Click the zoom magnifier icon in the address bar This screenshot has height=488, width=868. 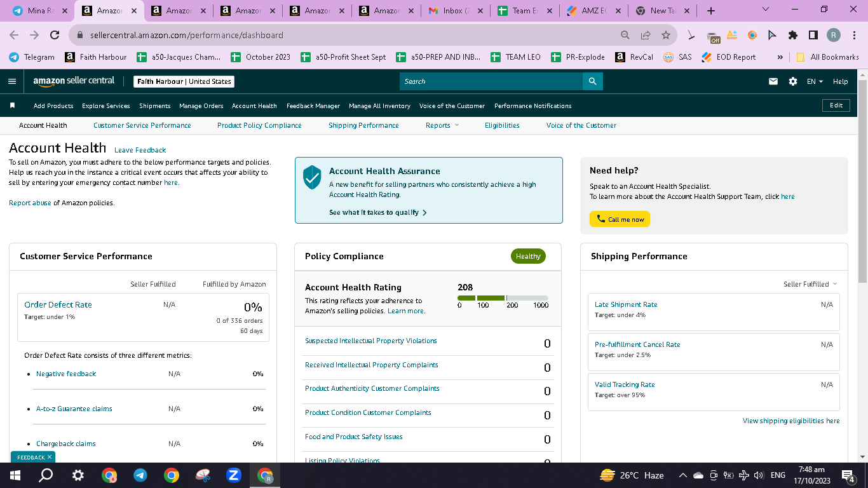tap(625, 35)
